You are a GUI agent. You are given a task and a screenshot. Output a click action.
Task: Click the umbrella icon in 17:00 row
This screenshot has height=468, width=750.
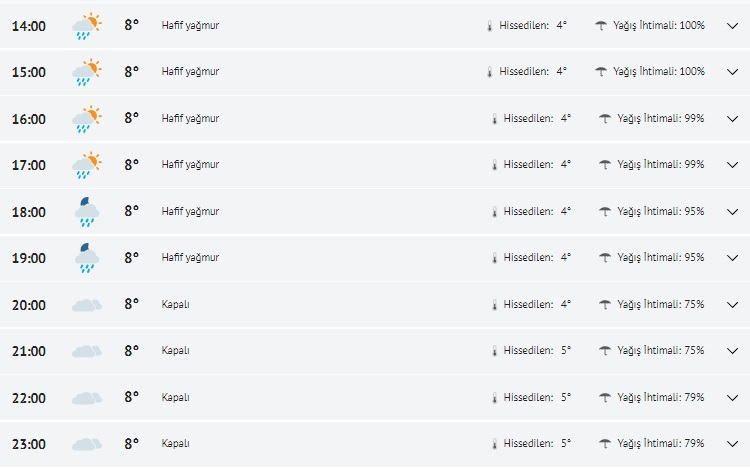(x=604, y=165)
